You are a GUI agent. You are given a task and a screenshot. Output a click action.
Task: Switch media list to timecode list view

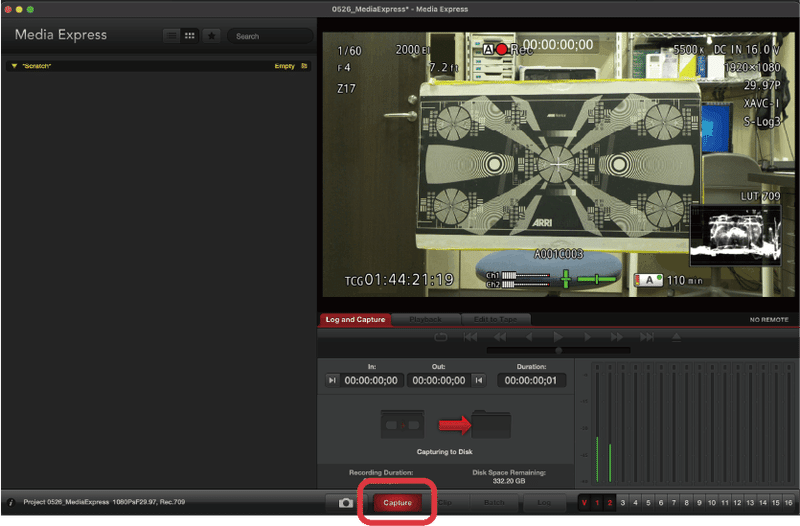point(172,36)
